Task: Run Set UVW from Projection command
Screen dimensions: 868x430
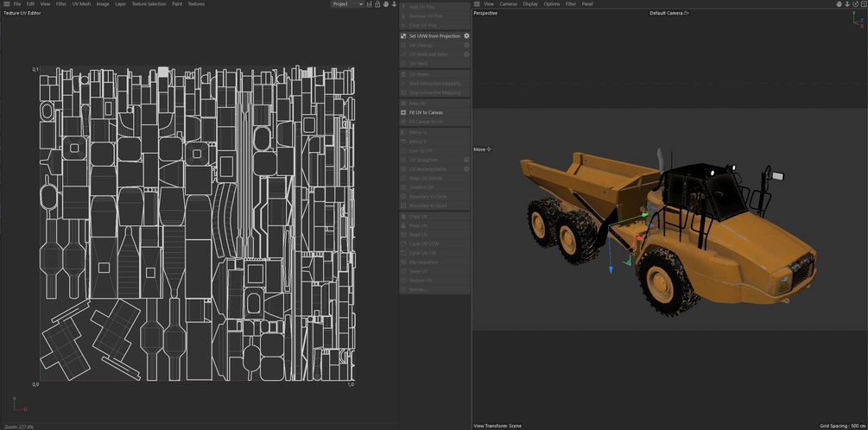Action: pyautogui.click(x=434, y=36)
